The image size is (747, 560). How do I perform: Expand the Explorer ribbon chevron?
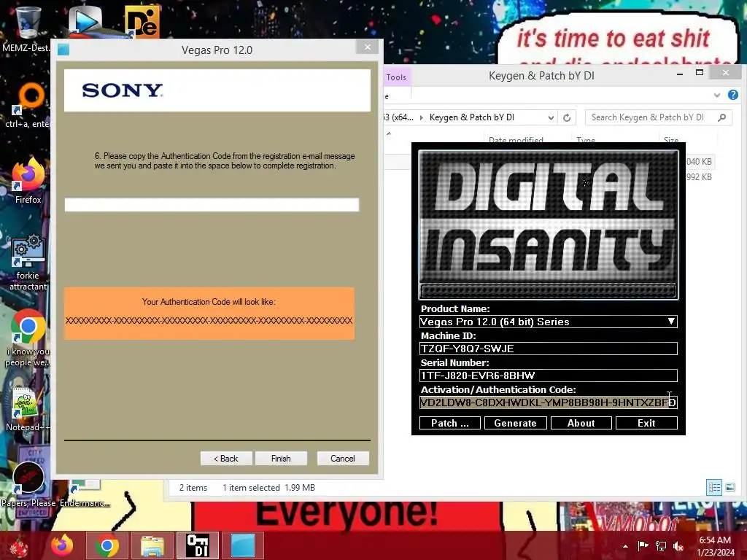point(717,96)
